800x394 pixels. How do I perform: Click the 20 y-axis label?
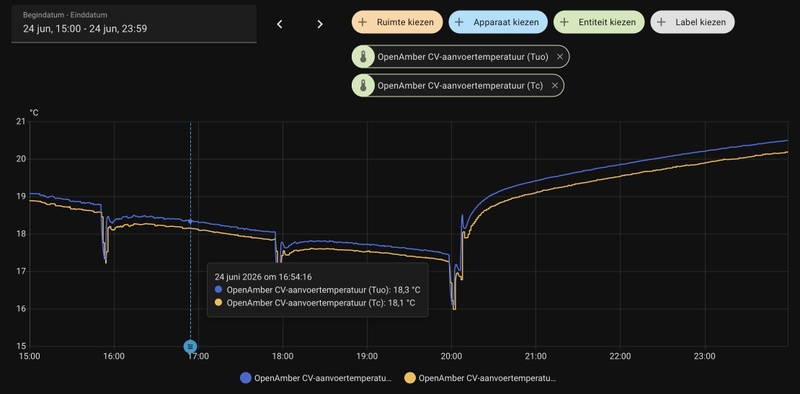[x=21, y=159]
